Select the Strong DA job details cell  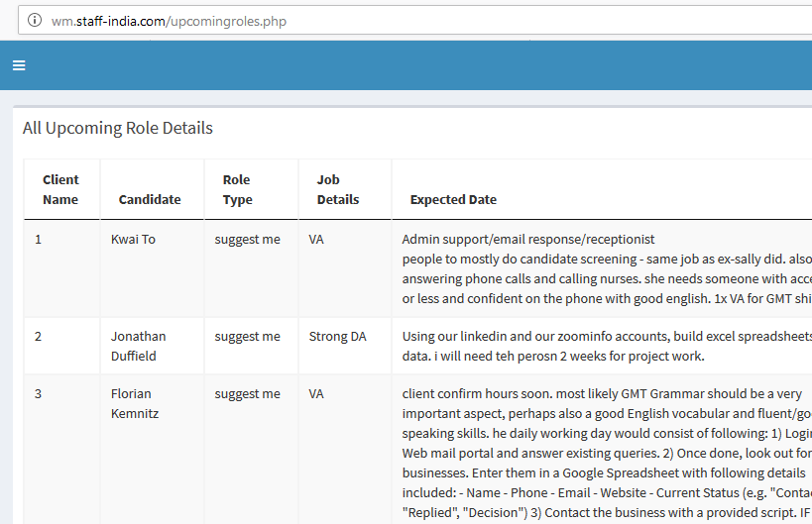pos(337,336)
